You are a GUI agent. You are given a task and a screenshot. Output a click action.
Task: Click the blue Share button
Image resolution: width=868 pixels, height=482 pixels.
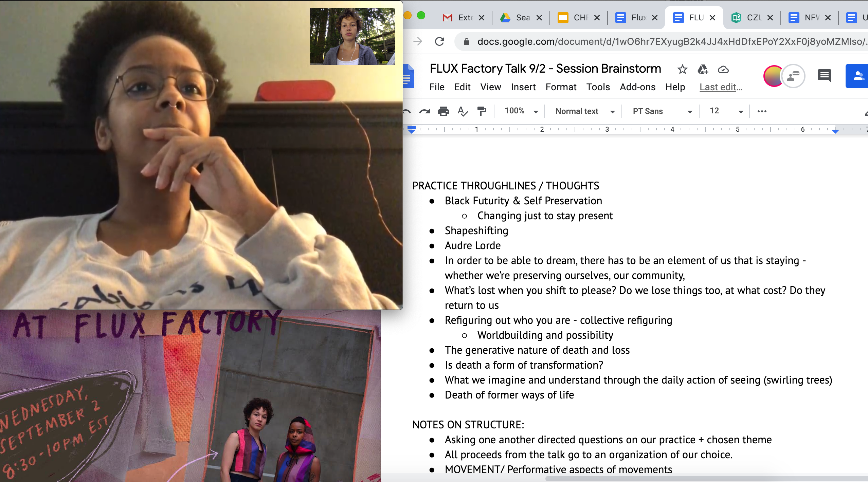tap(857, 76)
